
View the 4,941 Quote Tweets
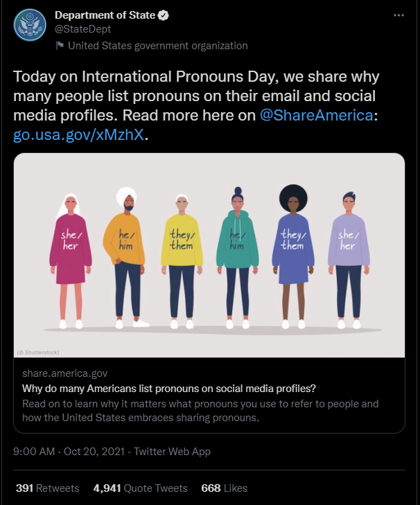(140, 488)
